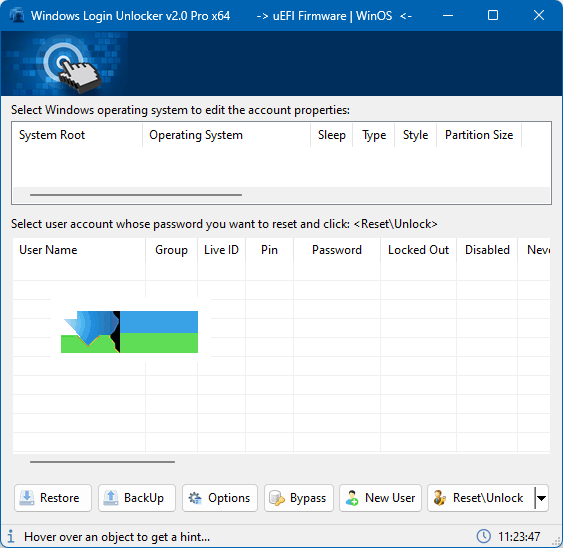Close the Windows Login Unlocker window
This screenshot has width=563, height=548.
coord(539,15)
